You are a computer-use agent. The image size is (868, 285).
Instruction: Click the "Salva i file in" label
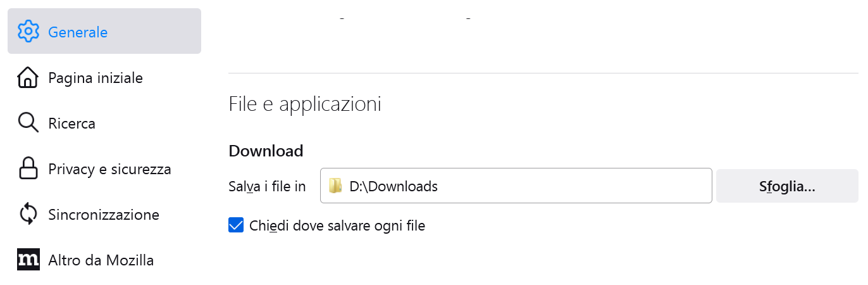click(x=267, y=186)
